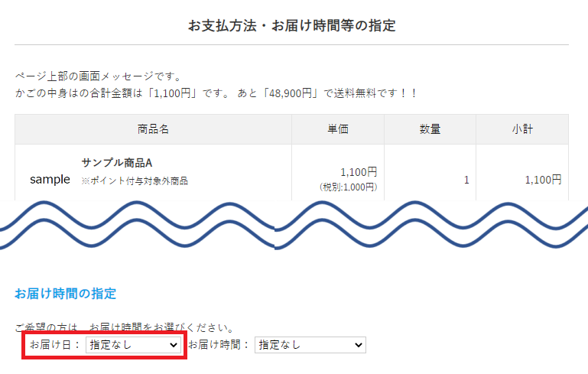588x374 pixels.
Task: Open the お届け日 dropdown
Action: click(134, 345)
